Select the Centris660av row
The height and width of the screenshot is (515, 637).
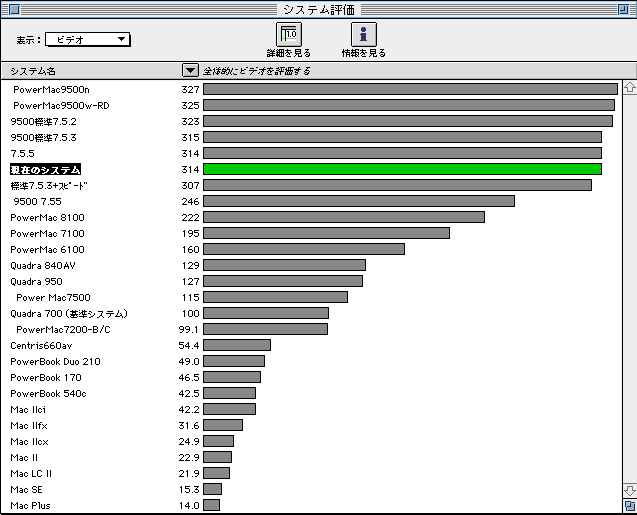coord(311,345)
